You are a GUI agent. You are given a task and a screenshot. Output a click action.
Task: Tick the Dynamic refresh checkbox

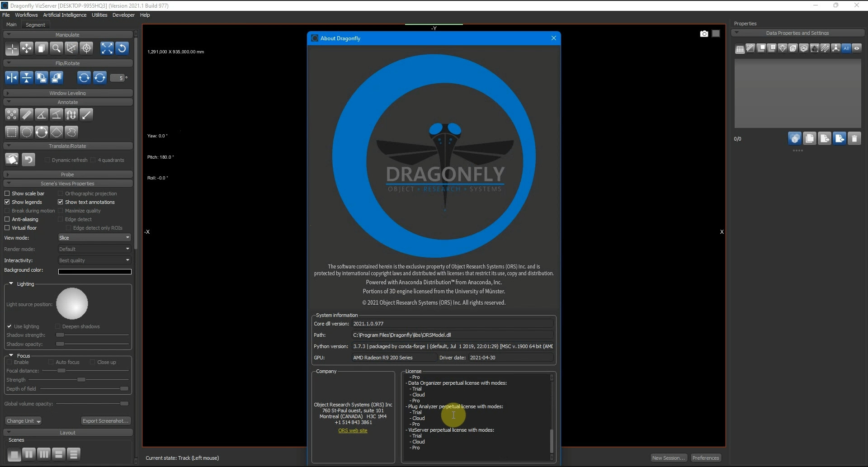point(47,160)
